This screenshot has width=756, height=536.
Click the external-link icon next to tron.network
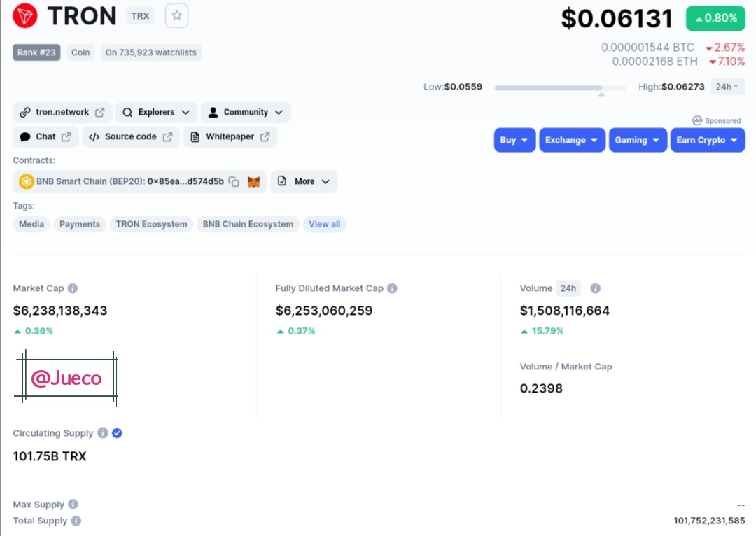pos(100,113)
